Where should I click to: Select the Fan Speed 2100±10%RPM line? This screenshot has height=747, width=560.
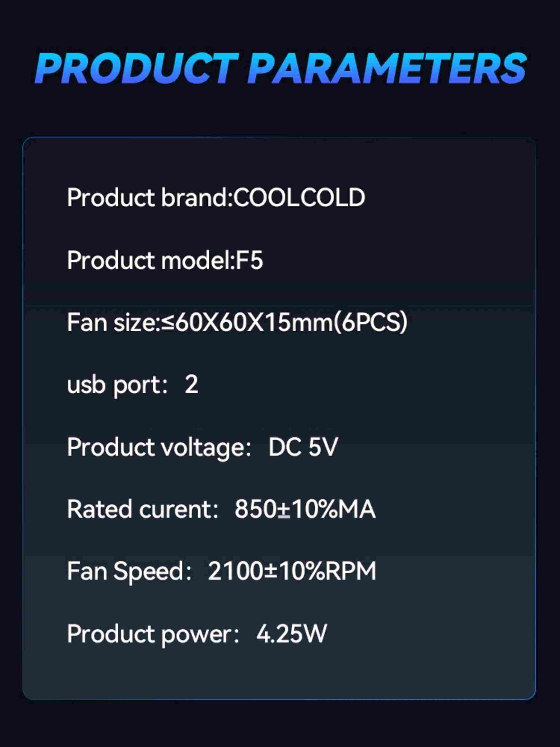click(x=221, y=571)
